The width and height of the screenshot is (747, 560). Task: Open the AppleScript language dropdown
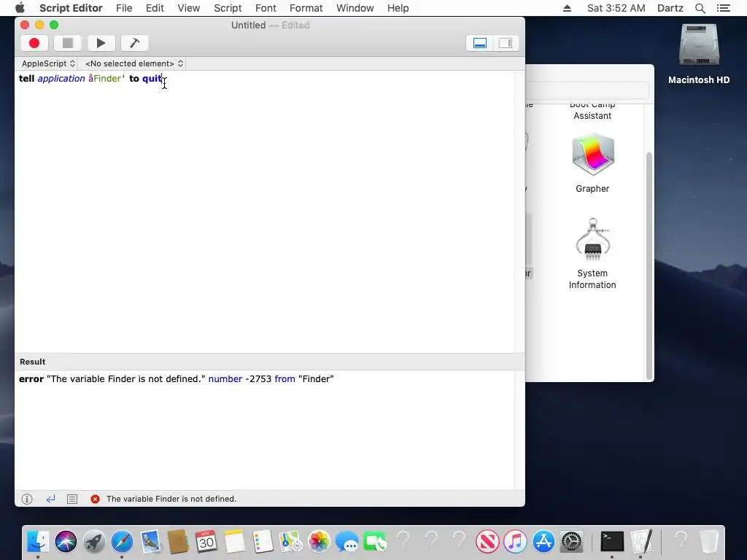click(48, 63)
